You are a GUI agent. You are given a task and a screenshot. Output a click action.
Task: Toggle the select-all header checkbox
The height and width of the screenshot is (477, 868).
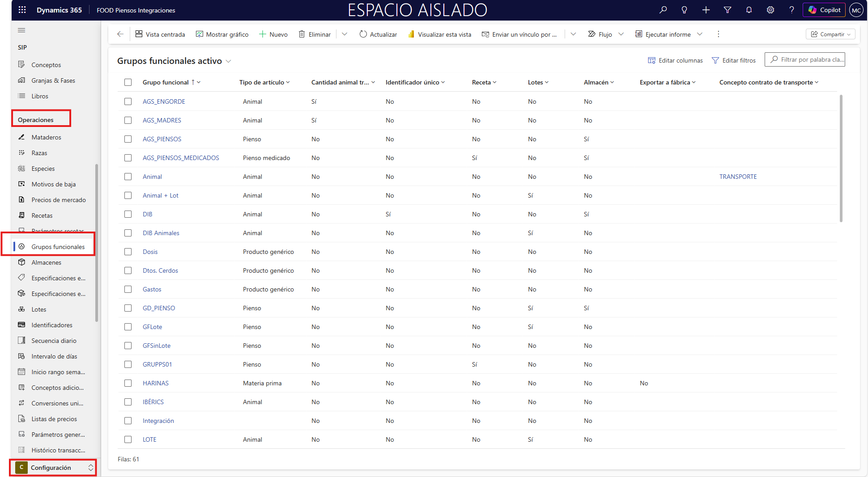pyautogui.click(x=128, y=82)
